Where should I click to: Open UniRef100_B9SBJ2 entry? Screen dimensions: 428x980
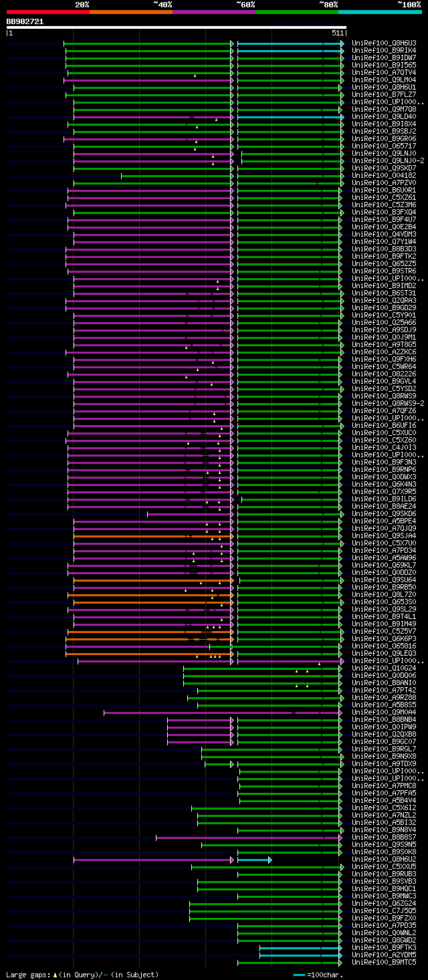pyautogui.click(x=384, y=131)
